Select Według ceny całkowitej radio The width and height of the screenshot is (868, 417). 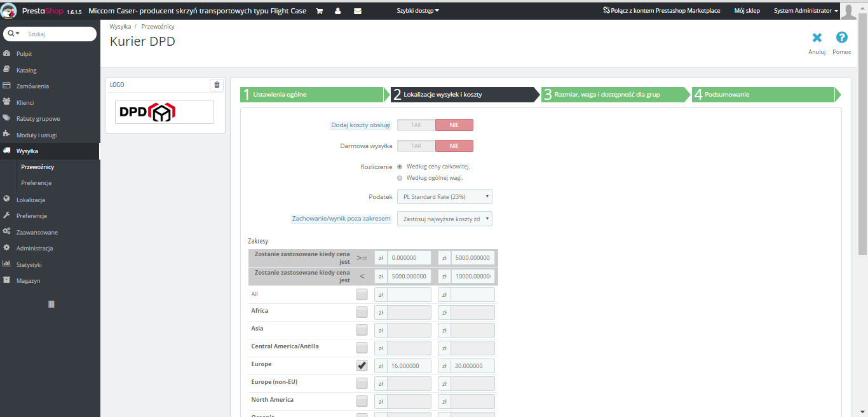pos(400,167)
